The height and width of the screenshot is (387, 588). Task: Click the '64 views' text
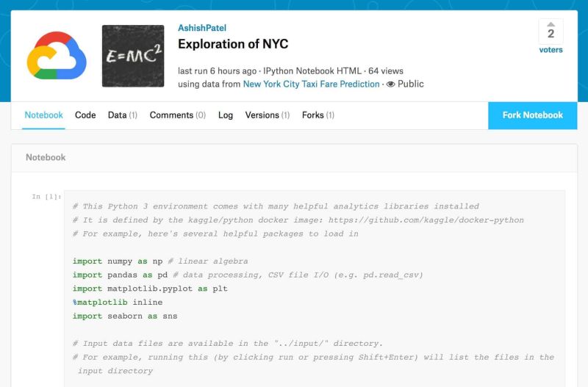point(386,70)
